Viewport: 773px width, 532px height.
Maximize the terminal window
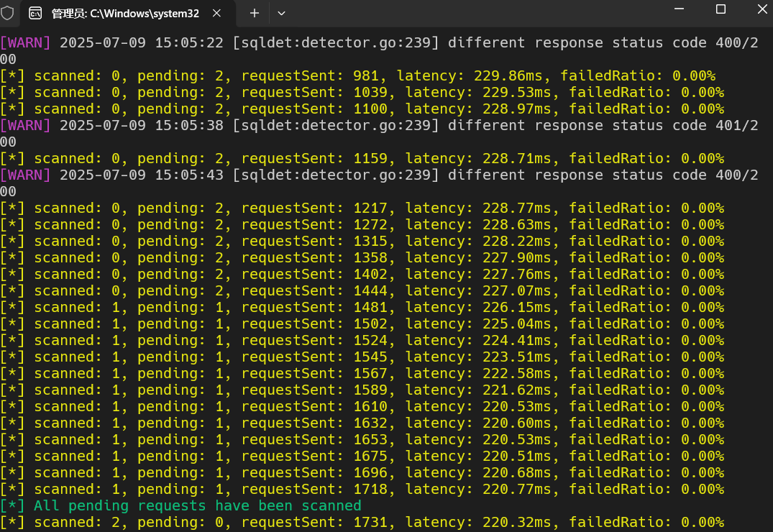coord(721,9)
